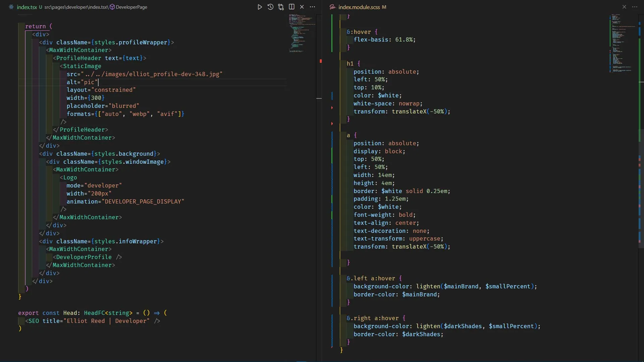Open the developer folder breadcrumb dropdown

coord(77,7)
